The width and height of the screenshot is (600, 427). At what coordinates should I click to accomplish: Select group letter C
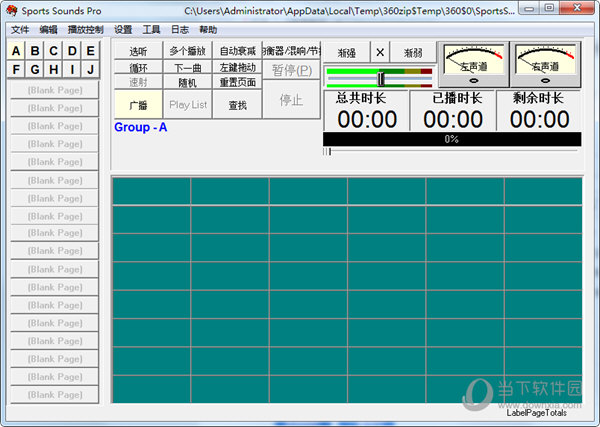click(x=53, y=51)
